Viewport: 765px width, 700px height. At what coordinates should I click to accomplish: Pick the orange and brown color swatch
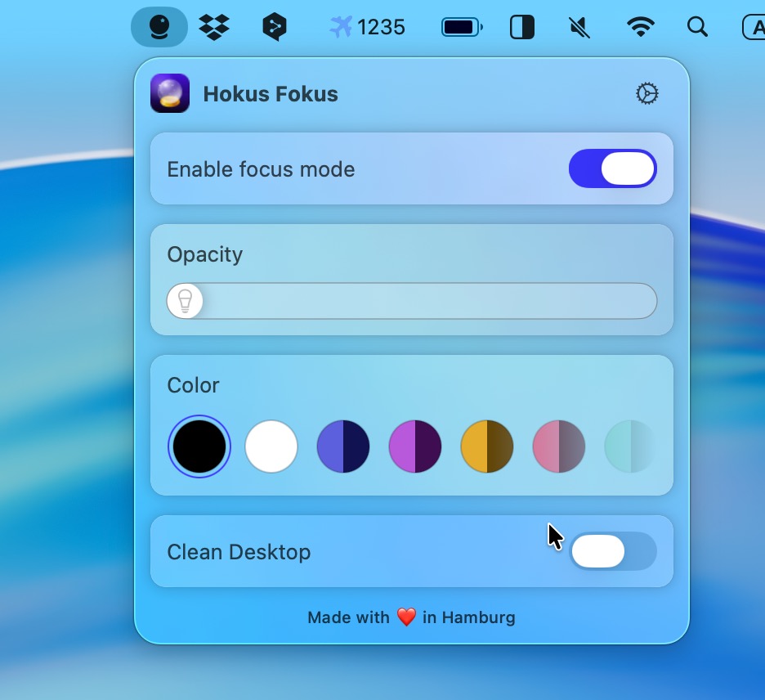[x=487, y=446]
